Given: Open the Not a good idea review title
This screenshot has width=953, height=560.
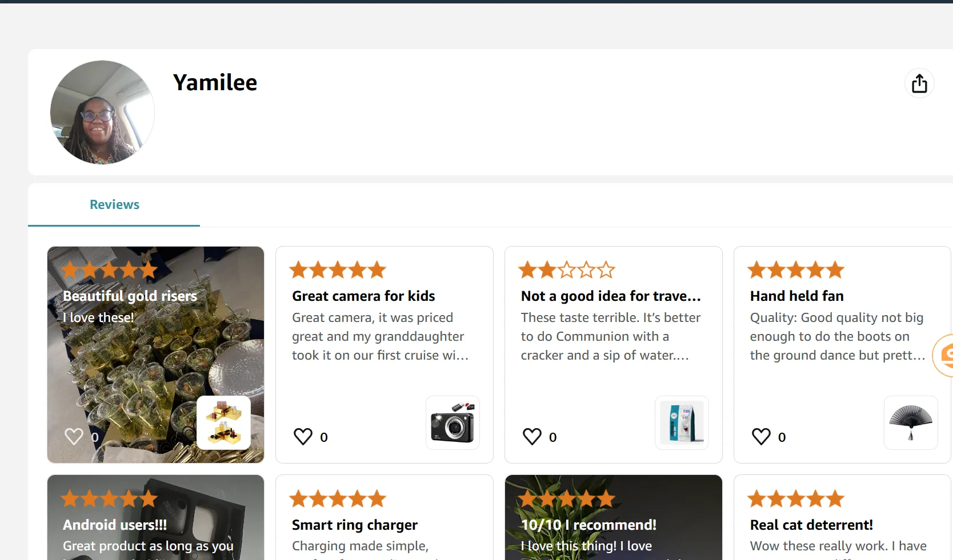Looking at the screenshot, I should [611, 296].
